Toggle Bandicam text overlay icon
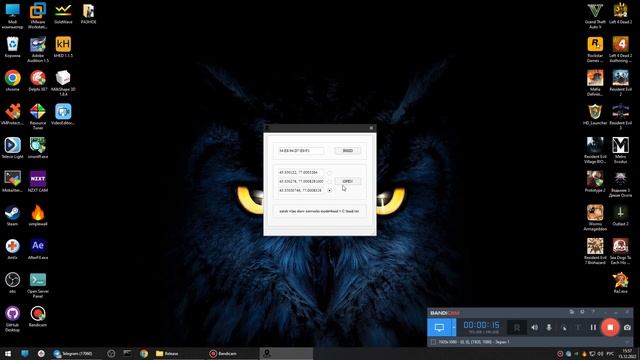Screen dimensions: 640x360 (x=578, y=327)
